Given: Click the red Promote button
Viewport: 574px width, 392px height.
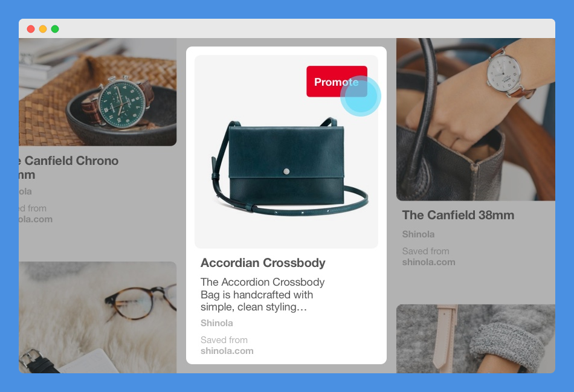Looking at the screenshot, I should pos(337,82).
